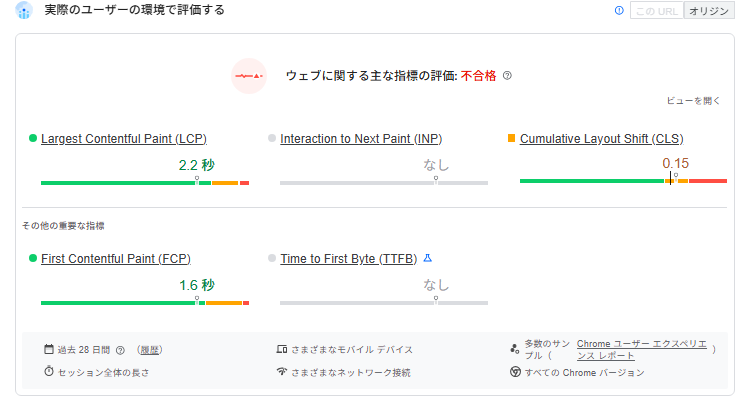The height and width of the screenshot is (399, 744).
Task: Click the devices icon for さまざまなモバイル デバイス
Action: click(x=282, y=349)
